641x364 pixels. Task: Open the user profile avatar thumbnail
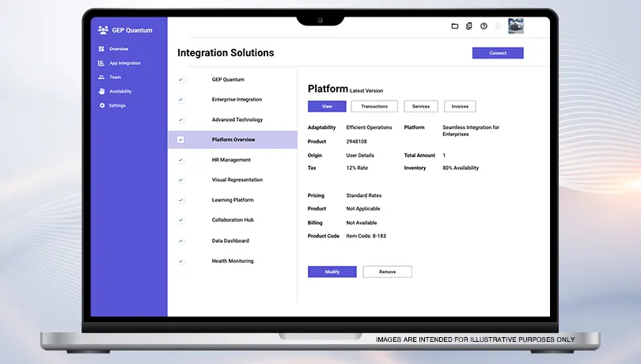point(515,26)
